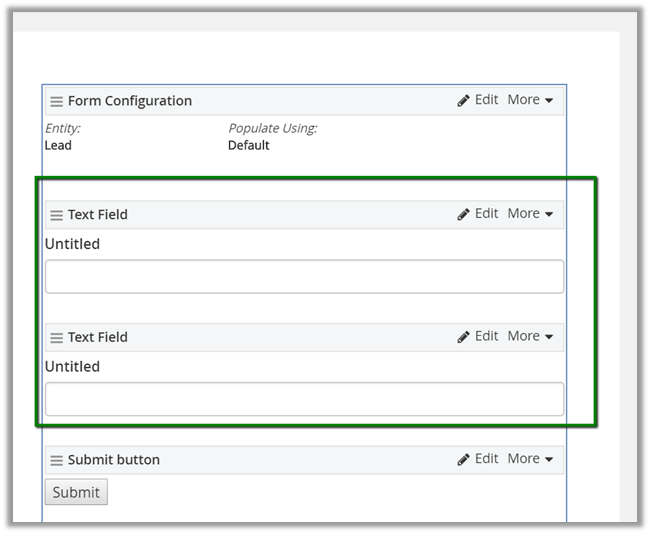Click the first Text Field's Untitled label

coord(72,244)
